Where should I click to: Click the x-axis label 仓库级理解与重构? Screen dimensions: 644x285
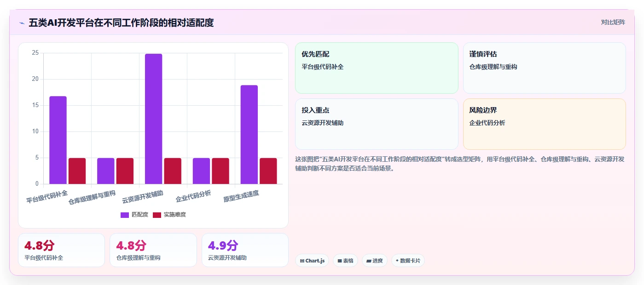[x=92, y=197]
